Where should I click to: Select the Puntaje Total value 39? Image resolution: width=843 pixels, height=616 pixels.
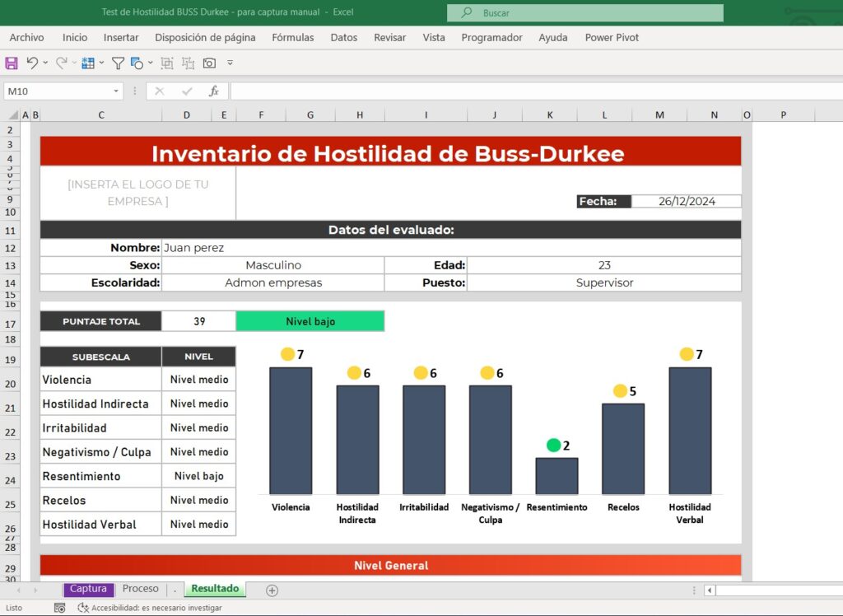point(199,321)
